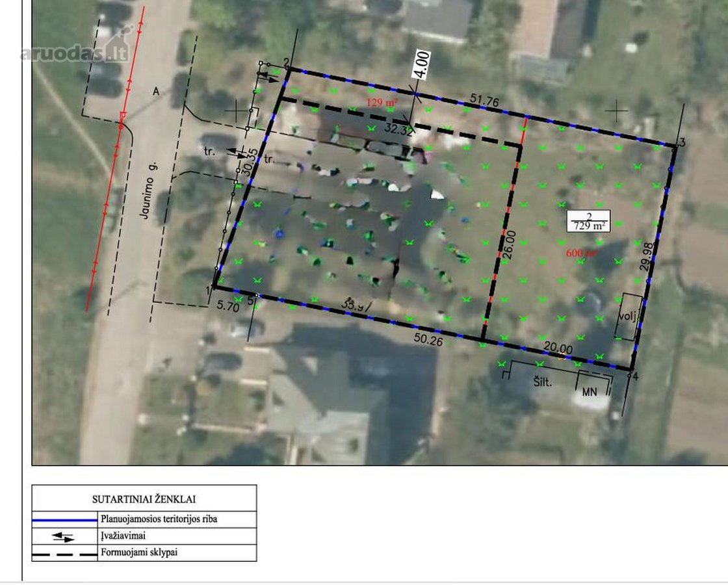Click the '4.00' rotated dimension label
The image size is (728, 585).
coord(422,65)
